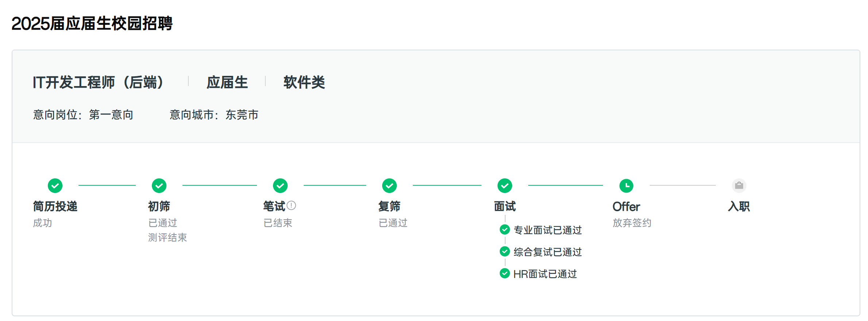Click the 简历投递 green checkmark icon
The image size is (868, 321).
click(x=55, y=186)
